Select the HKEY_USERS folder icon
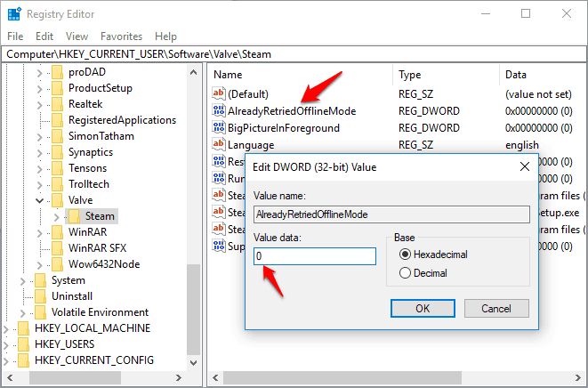The image size is (588, 388). (x=24, y=344)
